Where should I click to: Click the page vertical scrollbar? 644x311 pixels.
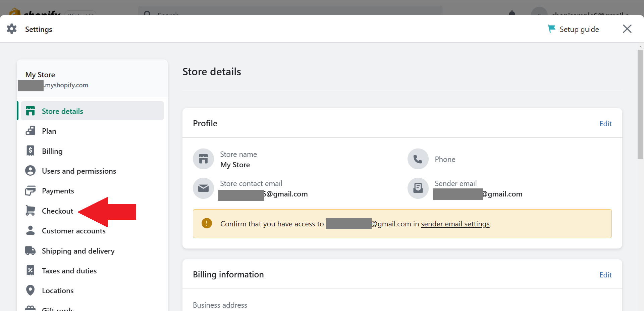click(x=640, y=104)
